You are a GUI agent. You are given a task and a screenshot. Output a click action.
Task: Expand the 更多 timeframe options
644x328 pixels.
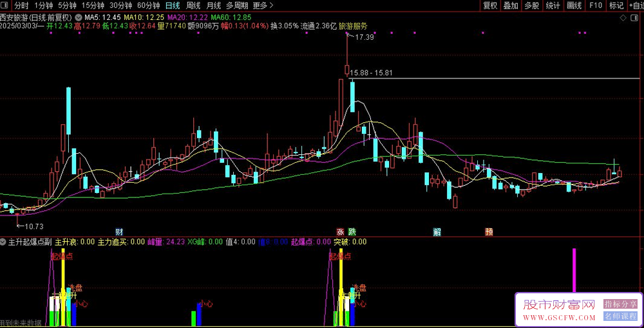coord(262,6)
